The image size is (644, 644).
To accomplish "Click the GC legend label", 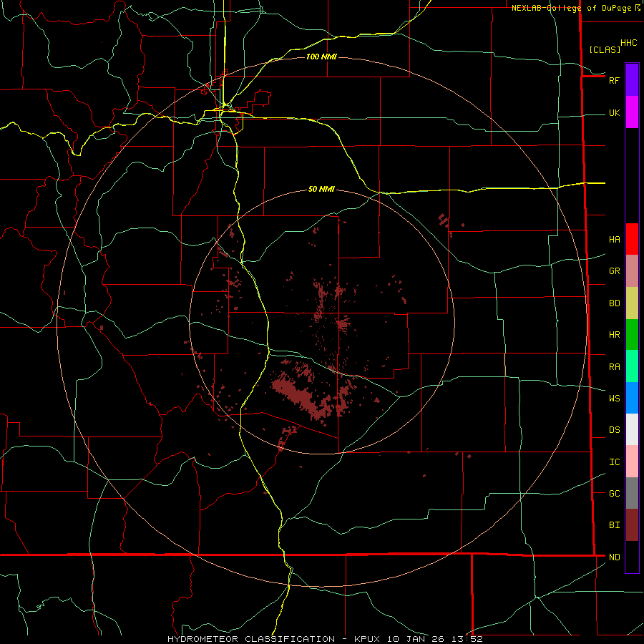I will (x=614, y=494).
